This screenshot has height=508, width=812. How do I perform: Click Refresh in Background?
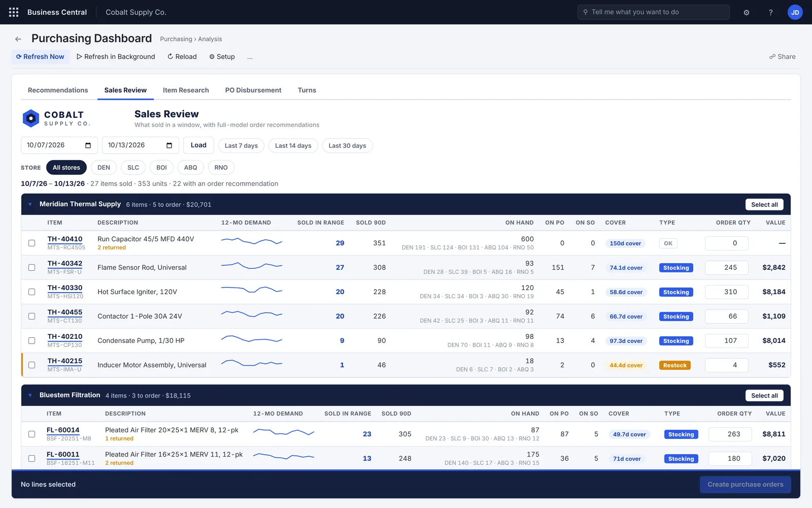pyautogui.click(x=116, y=57)
